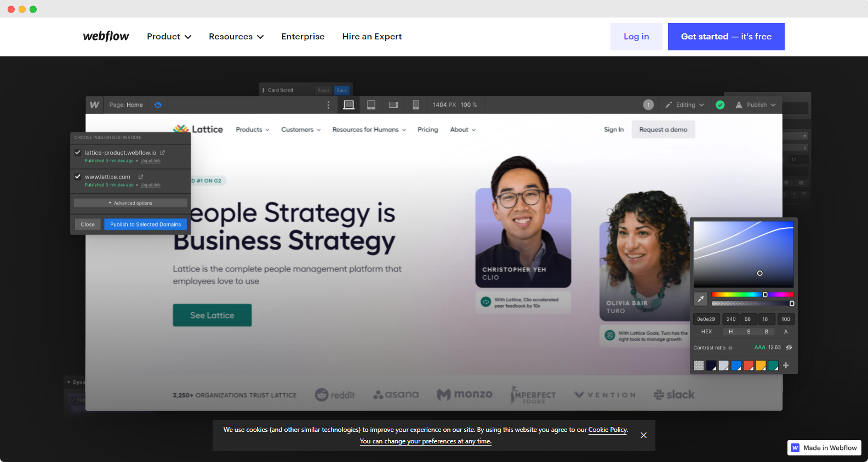The width and height of the screenshot is (868, 462).
Task: Click Publish to Selected Domains button
Action: [145, 224]
